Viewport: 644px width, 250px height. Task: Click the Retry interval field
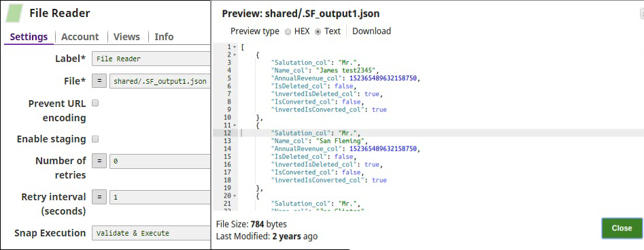[x=160, y=197]
